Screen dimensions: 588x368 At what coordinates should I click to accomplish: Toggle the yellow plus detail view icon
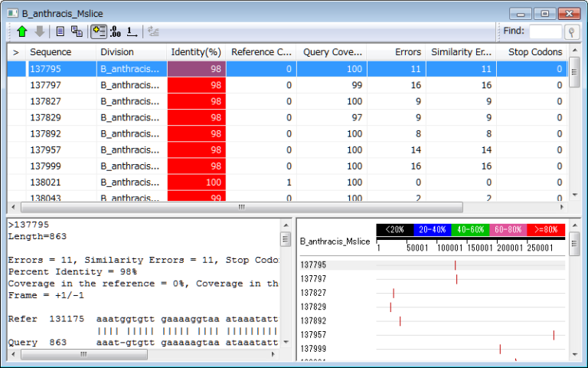point(99,31)
